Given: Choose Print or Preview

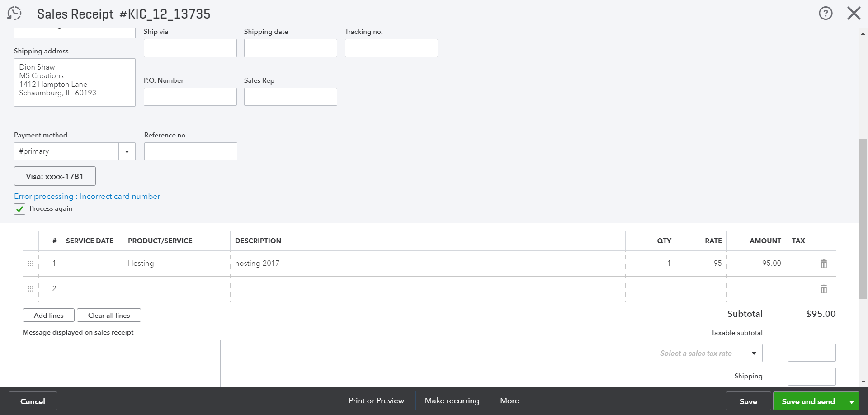Looking at the screenshot, I should (x=376, y=401).
